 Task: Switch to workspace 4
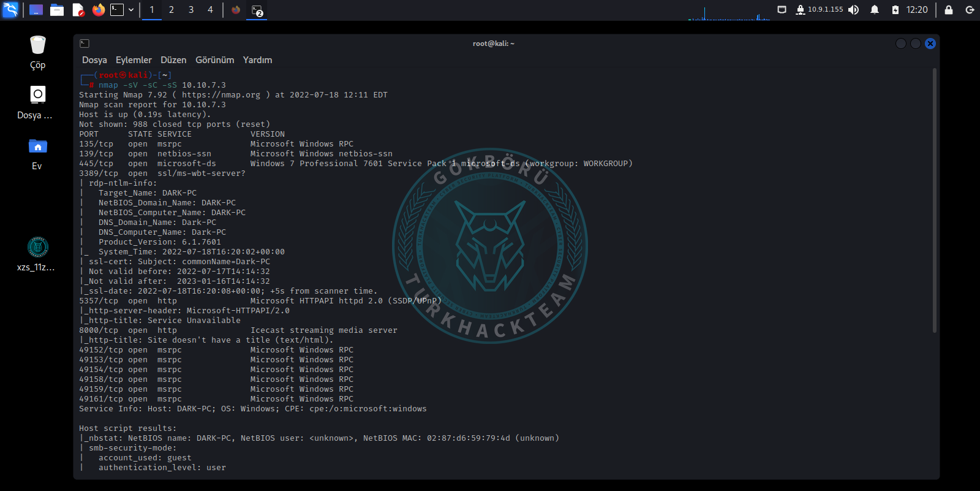(x=210, y=10)
